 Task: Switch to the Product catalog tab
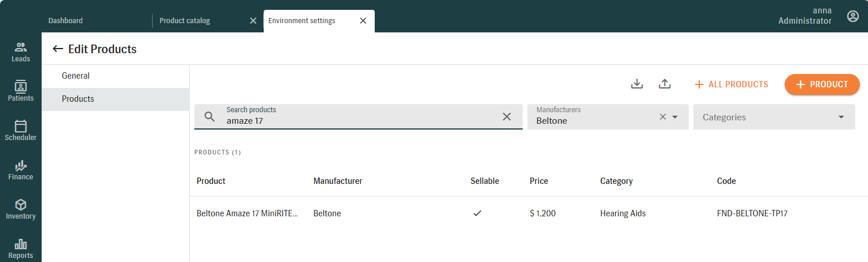click(185, 21)
